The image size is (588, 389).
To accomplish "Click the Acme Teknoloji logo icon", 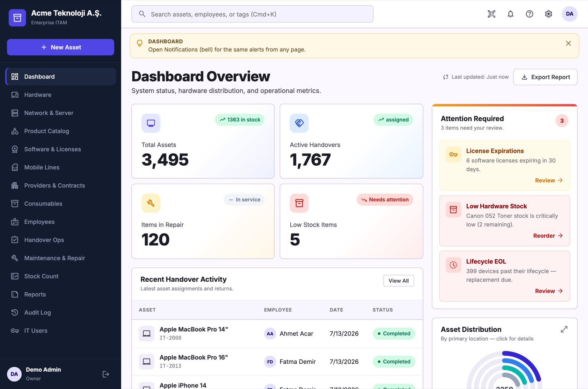I will pos(17,18).
